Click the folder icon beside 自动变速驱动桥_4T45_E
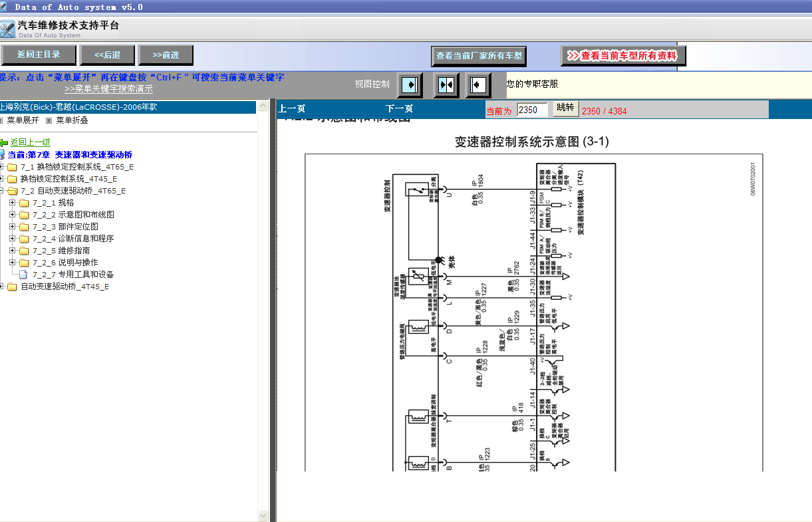This screenshot has height=522, width=812. click(x=12, y=287)
